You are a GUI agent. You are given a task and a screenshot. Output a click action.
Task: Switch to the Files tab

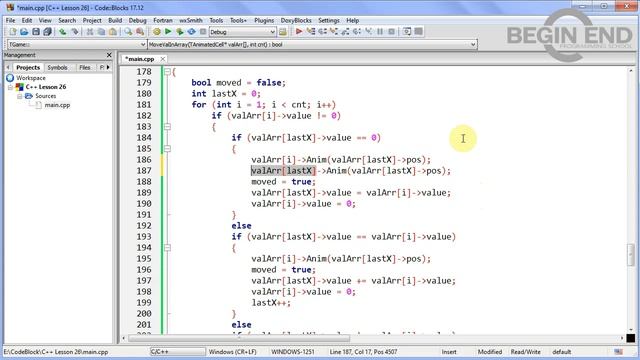tap(84, 67)
